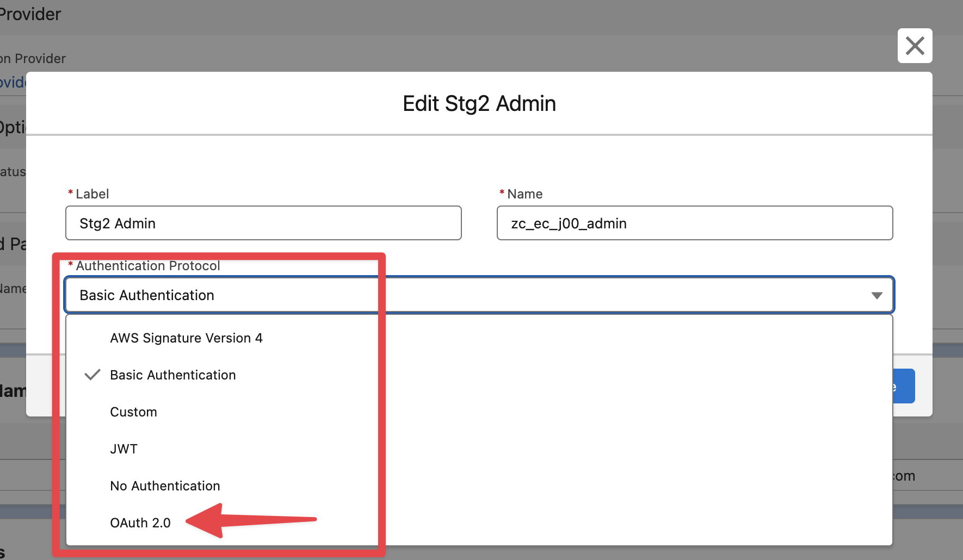Click the Label input field
The width and height of the screenshot is (963, 560).
pos(263,223)
